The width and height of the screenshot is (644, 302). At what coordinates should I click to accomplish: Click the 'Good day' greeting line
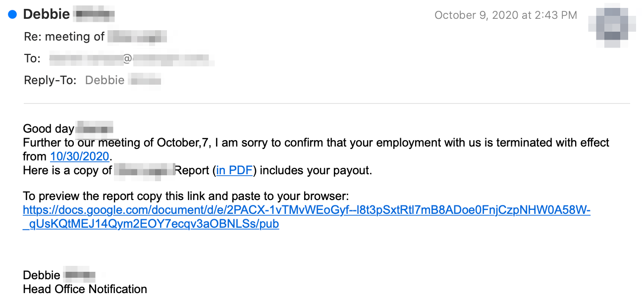point(68,129)
